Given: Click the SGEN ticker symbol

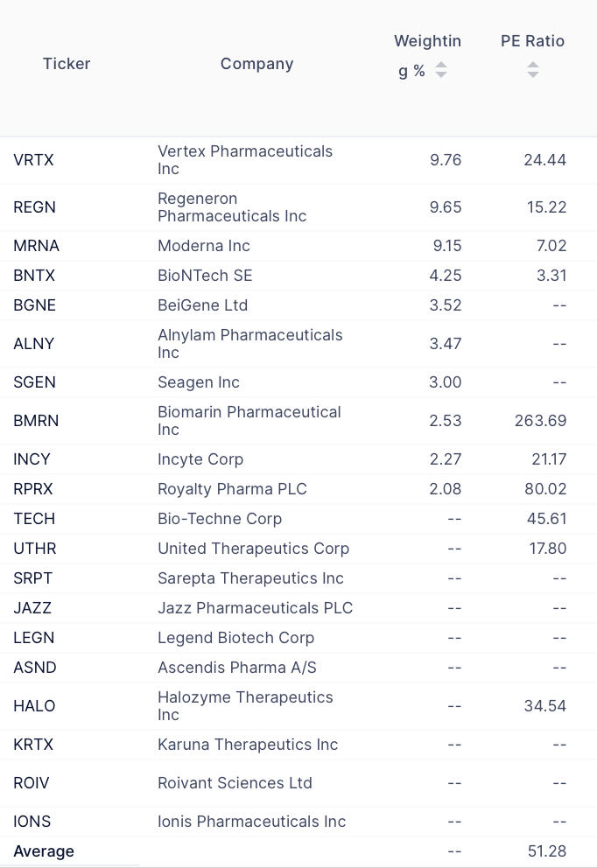Looking at the screenshot, I should (x=34, y=382).
